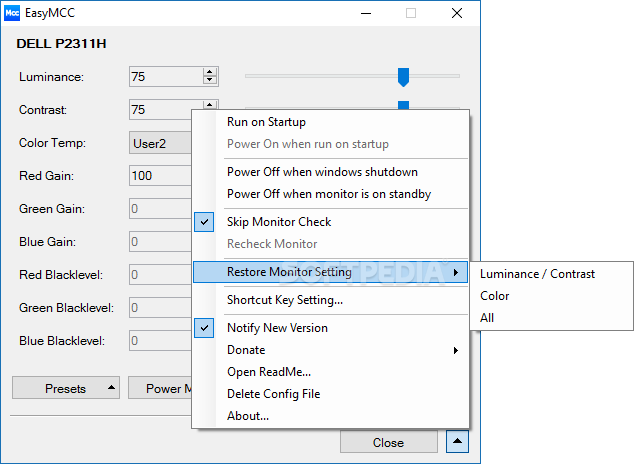Viewport: 634px width, 464px height.
Task: Click the Luminance label
Action: click(51, 77)
